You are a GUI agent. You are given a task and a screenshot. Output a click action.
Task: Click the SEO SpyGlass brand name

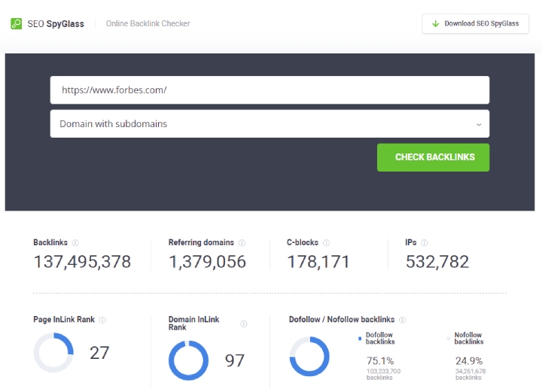[56, 24]
